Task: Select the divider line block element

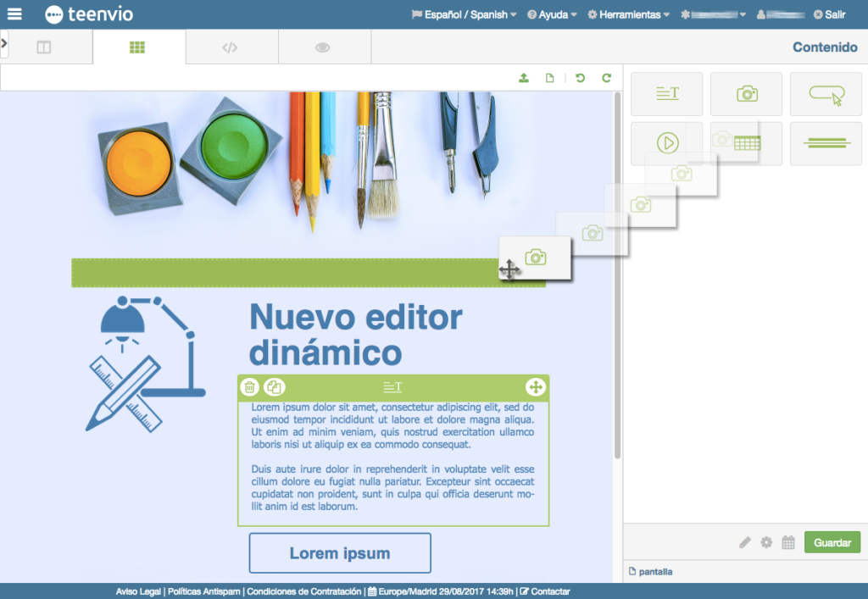Action: (x=826, y=143)
